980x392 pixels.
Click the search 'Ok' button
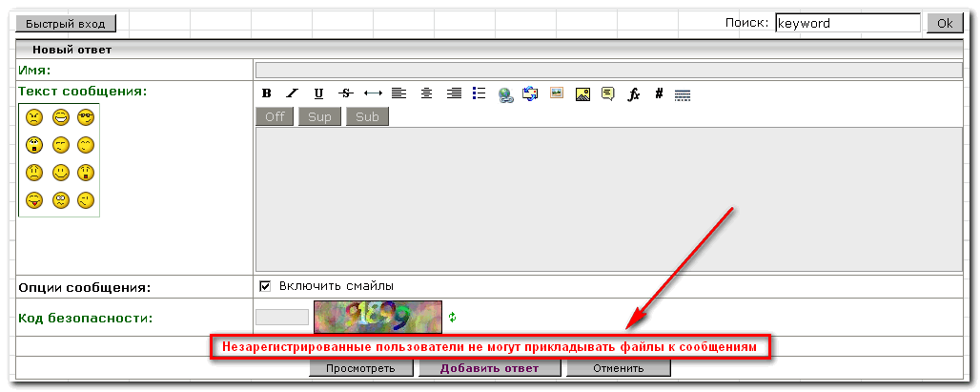pyautogui.click(x=945, y=23)
